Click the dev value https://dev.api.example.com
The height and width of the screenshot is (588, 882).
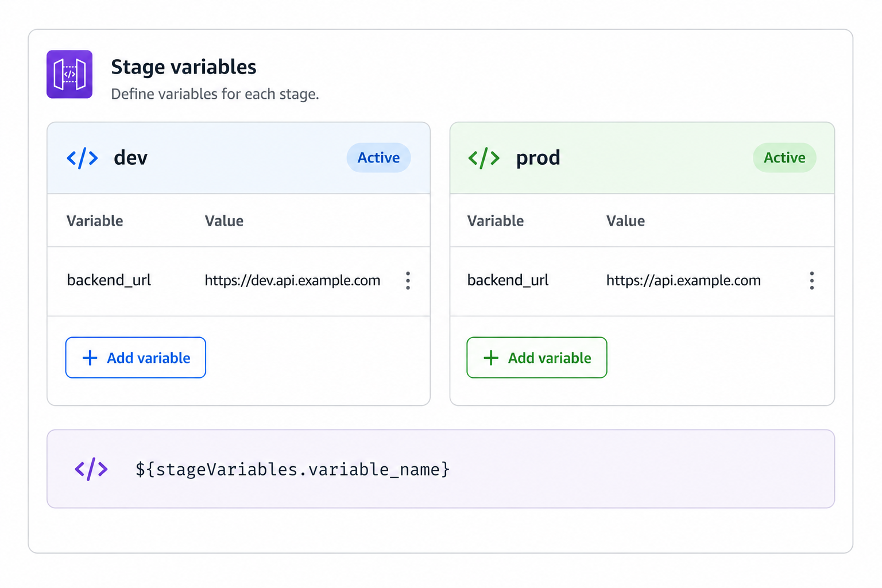click(292, 281)
